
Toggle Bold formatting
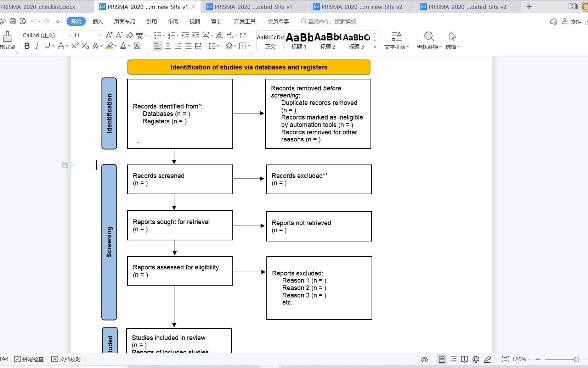point(27,46)
